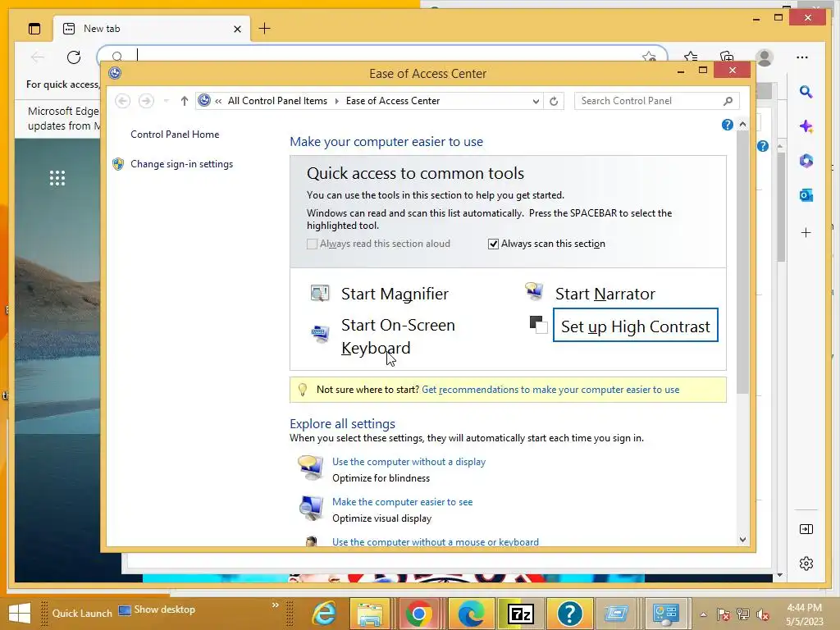840x630 pixels.
Task: Click the Optimize for blindness text
Action: (x=381, y=478)
